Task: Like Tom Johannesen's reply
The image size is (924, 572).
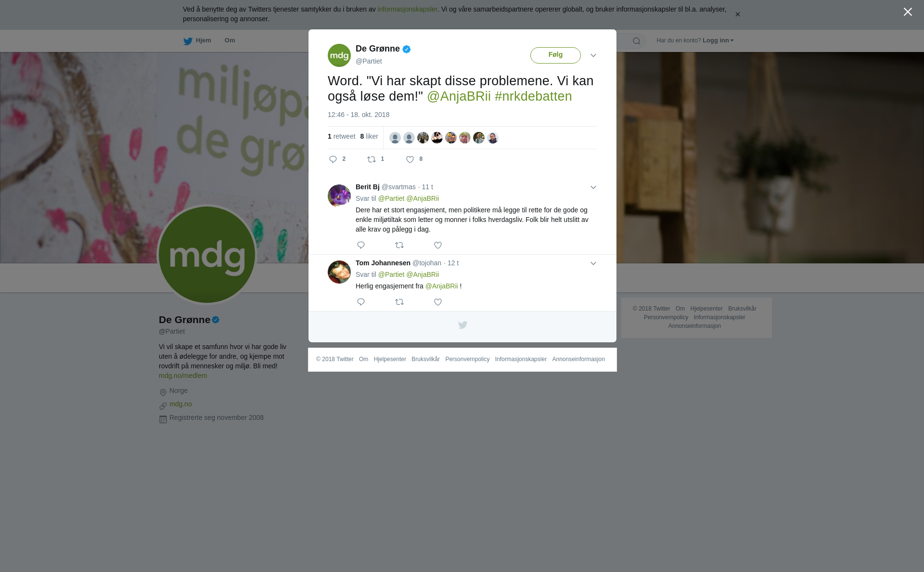Action: click(438, 302)
